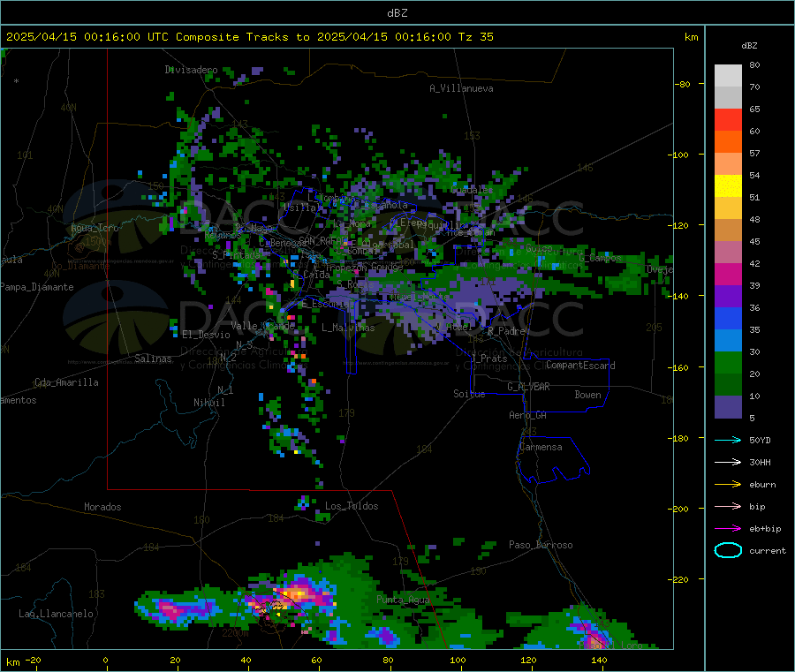Click the '100' tick on bottom axis
Image resolution: width=795 pixels, height=672 pixels.
[x=458, y=660]
